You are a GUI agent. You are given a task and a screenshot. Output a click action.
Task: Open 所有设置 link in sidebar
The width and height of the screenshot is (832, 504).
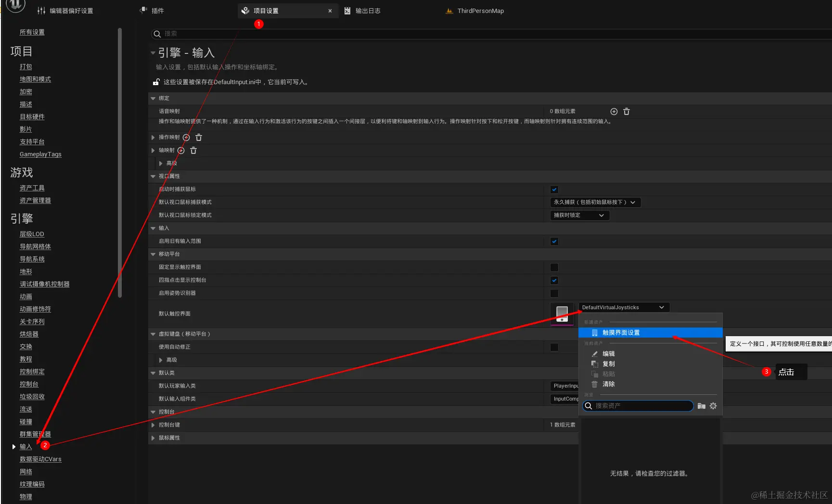(32, 32)
